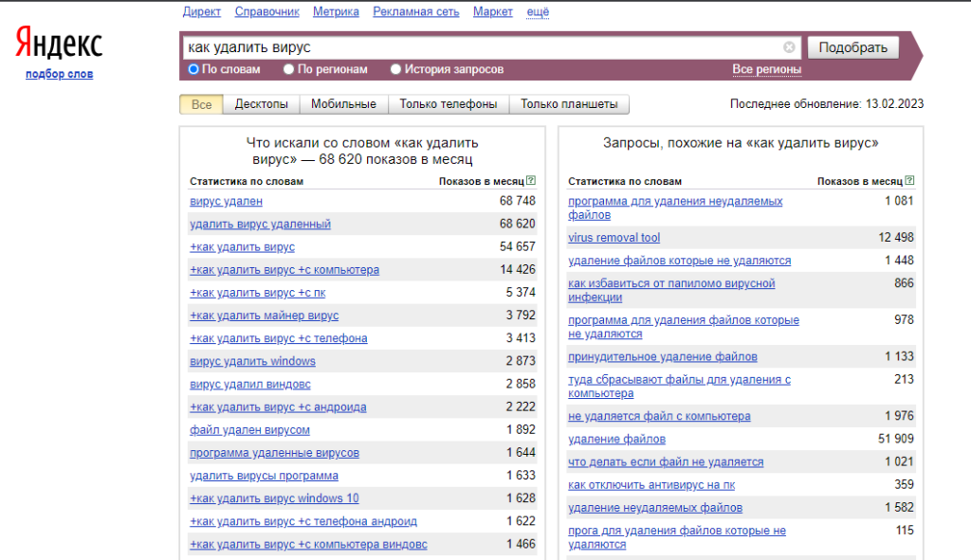Open что делать если файл не удаляется link
Image resolution: width=971 pixels, height=560 pixels.
click(666, 462)
